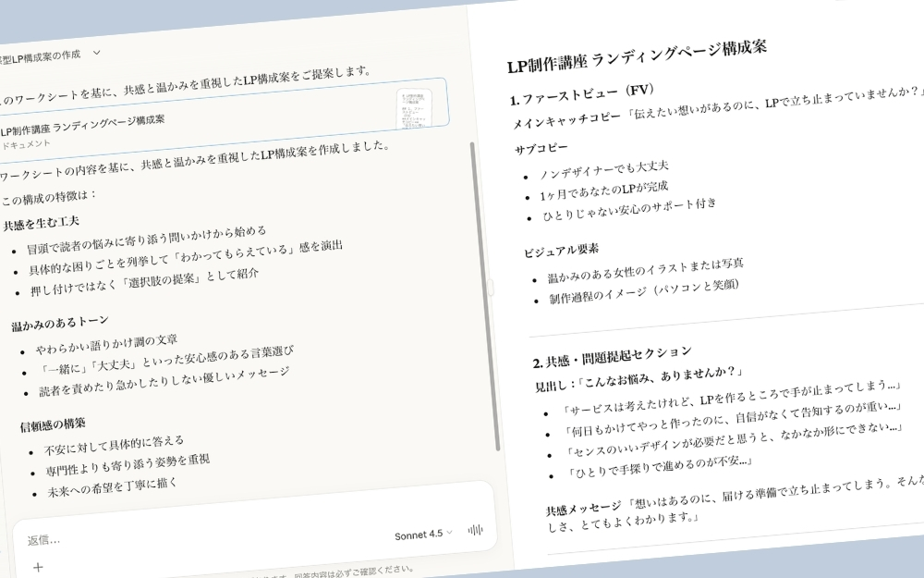Click the 温かみのあるトーン heading in chat
The width and height of the screenshot is (924, 578).
(x=59, y=323)
